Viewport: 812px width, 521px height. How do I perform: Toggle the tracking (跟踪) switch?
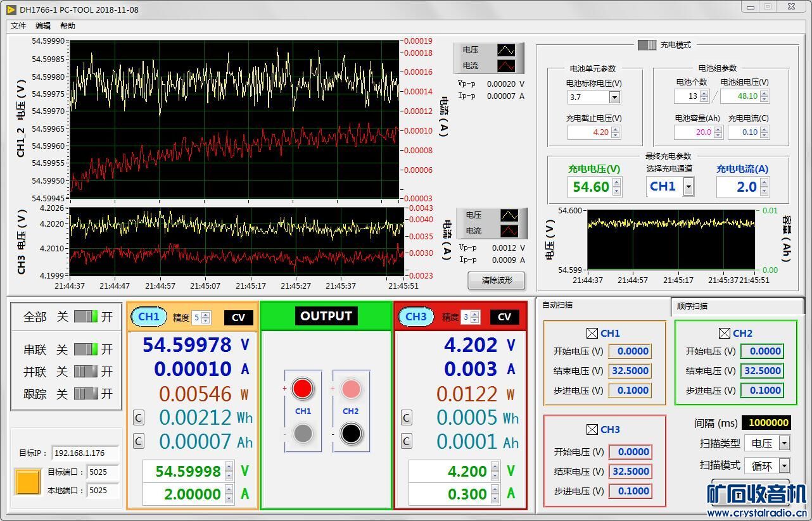click(86, 394)
